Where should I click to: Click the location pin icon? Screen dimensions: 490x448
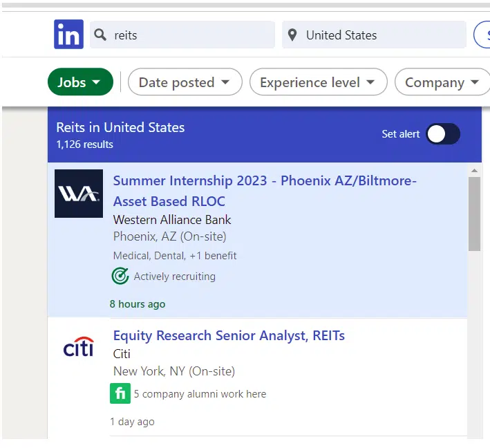292,35
